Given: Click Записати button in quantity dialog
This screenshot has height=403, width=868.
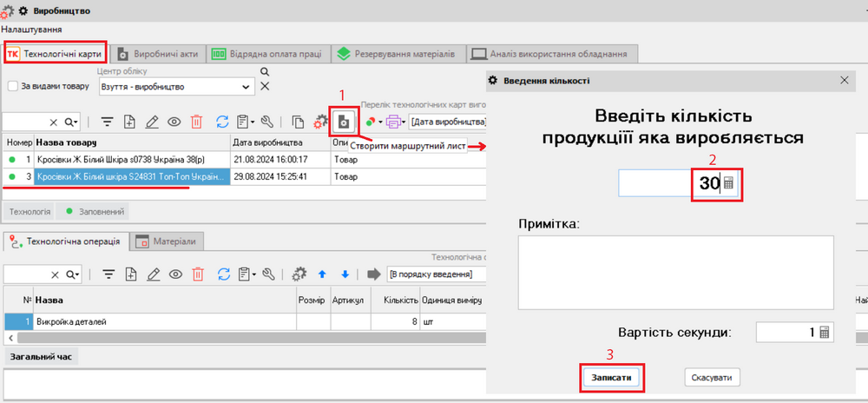Looking at the screenshot, I should 611,378.
